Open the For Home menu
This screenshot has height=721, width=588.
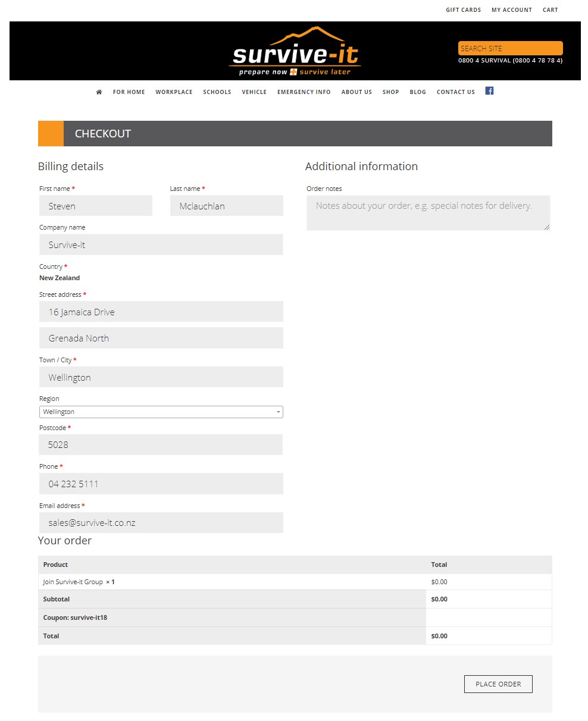click(129, 92)
